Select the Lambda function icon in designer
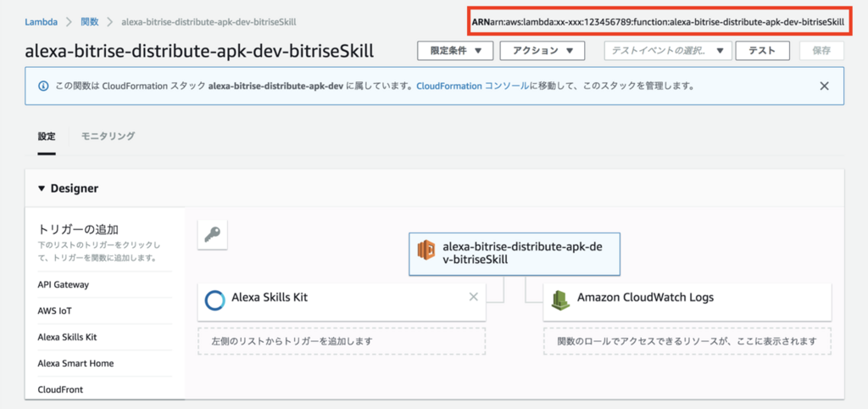 click(426, 250)
